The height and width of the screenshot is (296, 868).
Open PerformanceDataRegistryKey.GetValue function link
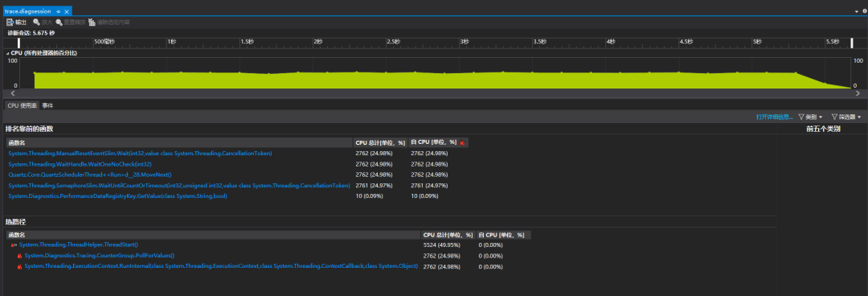(x=117, y=195)
